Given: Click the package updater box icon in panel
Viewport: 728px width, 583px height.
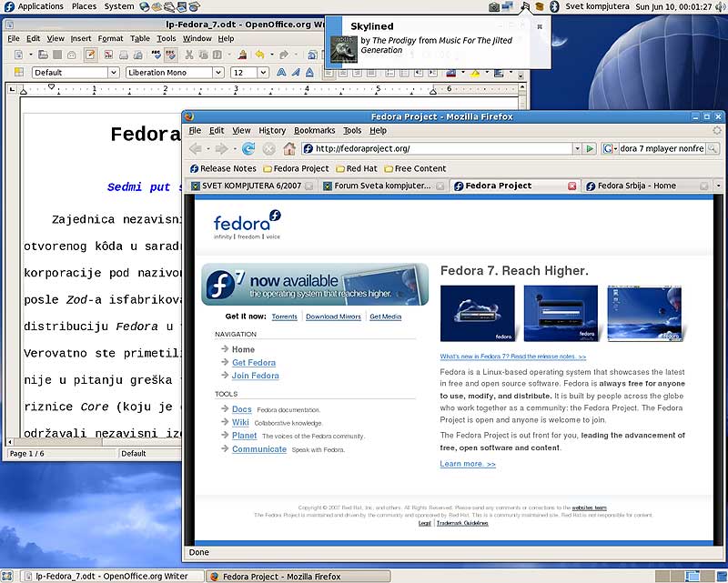Looking at the screenshot, I should [x=539, y=6].
